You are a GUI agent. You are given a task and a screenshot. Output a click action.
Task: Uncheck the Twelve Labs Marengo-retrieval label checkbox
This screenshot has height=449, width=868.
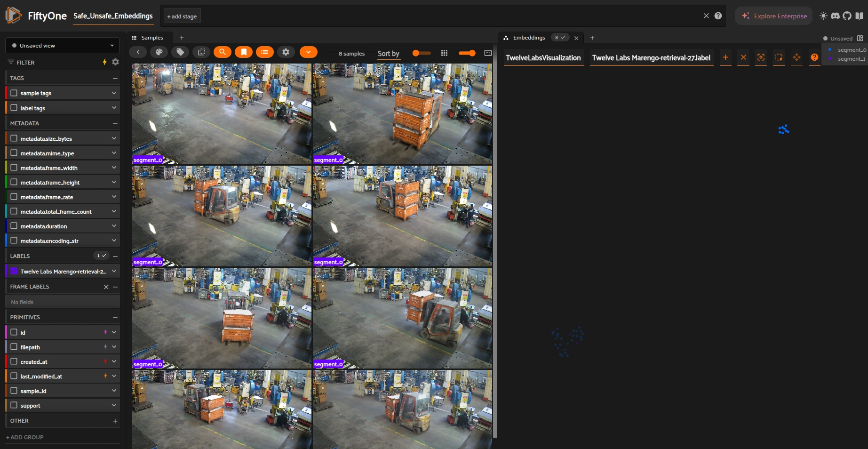point(14,271)
